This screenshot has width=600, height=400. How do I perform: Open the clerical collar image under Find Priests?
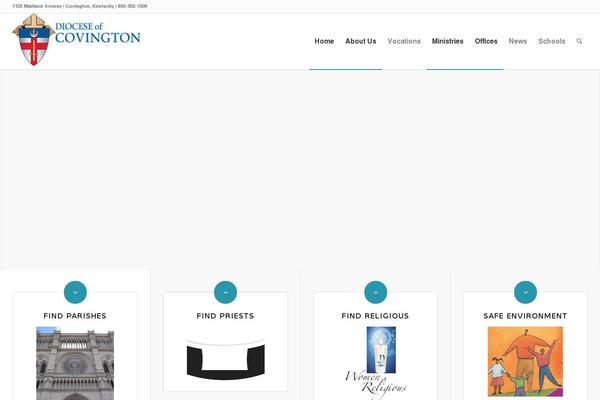point(225,359)
